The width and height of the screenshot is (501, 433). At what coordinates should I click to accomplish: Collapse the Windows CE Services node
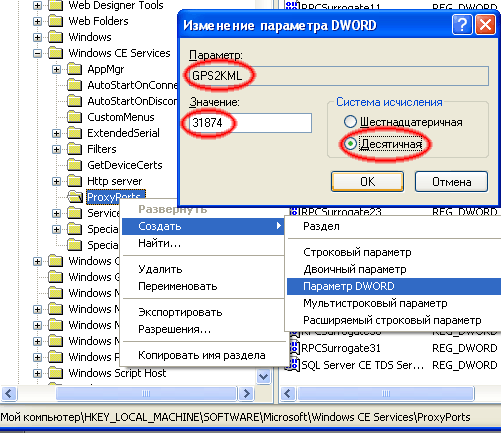tap(37, 53)
